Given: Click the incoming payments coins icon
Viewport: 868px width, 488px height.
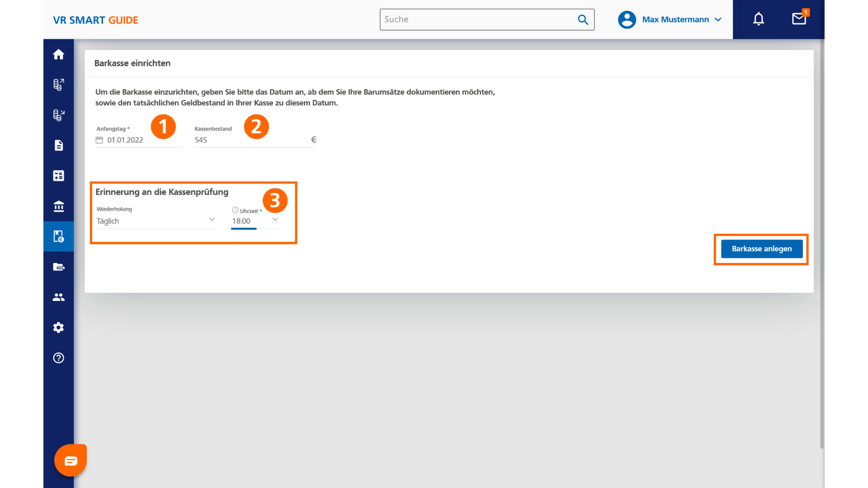Looking at the screenshot, I should pyautogui.click(x=58, y=115).
